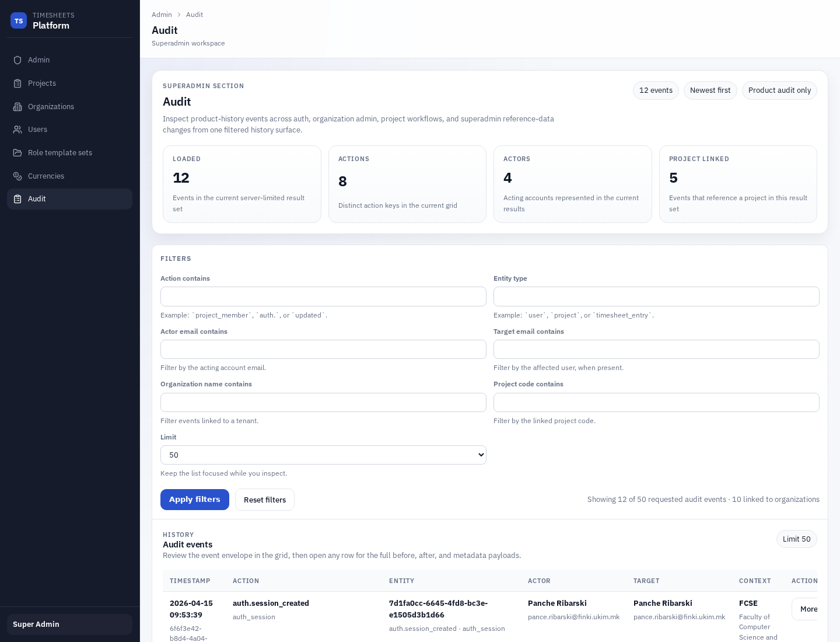Select the Admin icon in the sidebar
840x642 pixels.
pyautogui.click(x=18, y=60)
